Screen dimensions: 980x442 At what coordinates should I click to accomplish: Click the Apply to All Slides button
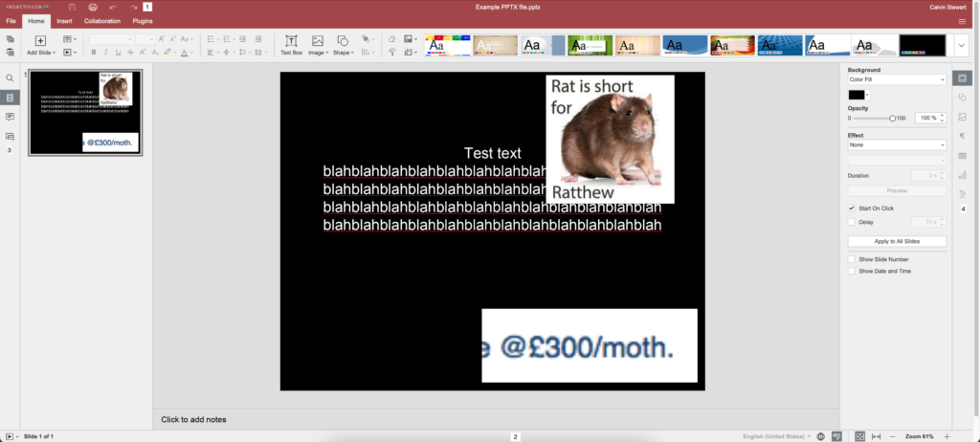(897, 242)
